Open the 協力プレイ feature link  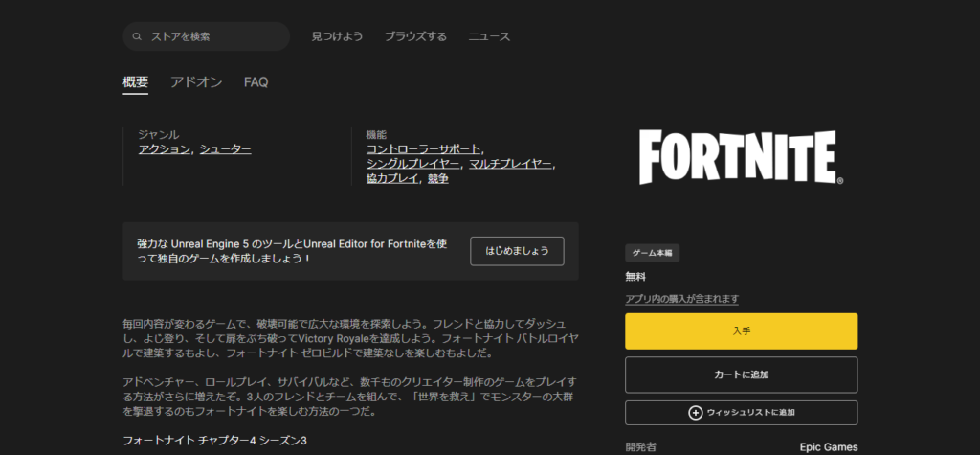pos(391,179)
